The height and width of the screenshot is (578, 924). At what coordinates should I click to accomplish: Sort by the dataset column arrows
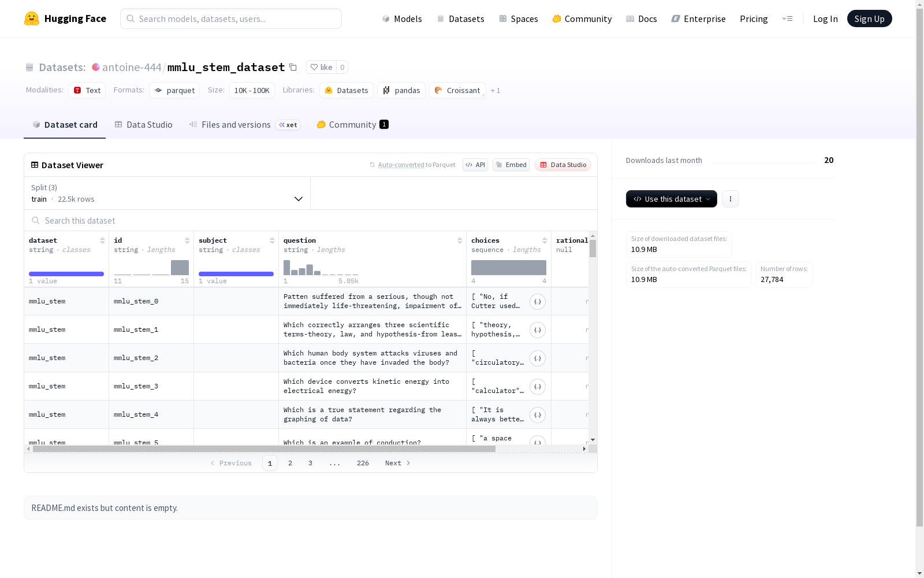102,240
